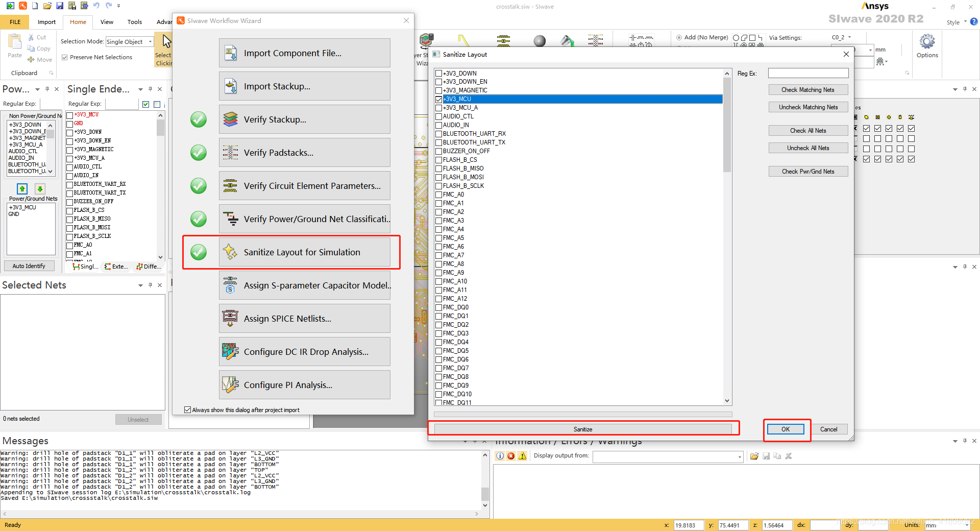Click the Open file folder icon
This screenshot has width=980, height=531.
47,6
